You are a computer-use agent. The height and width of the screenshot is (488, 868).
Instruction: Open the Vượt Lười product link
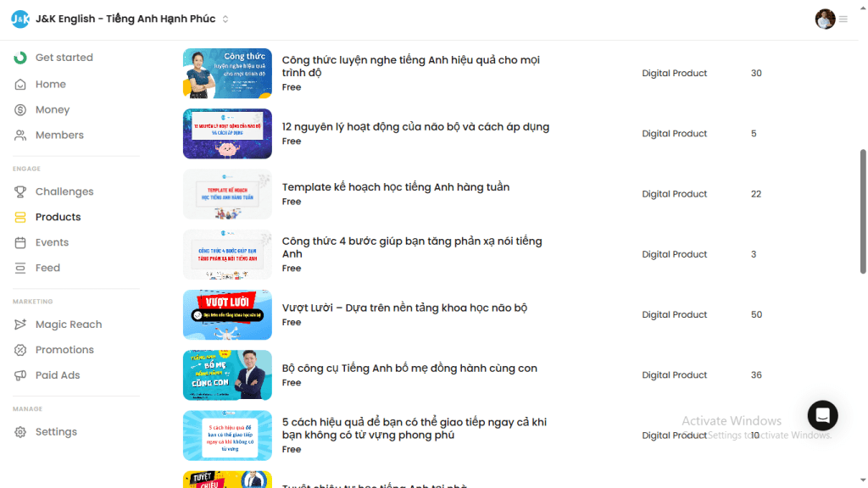coord(406,308)
